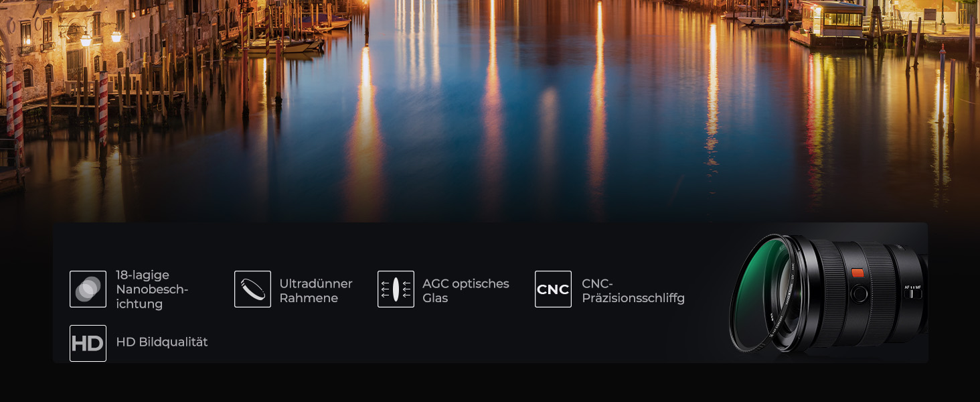Click the 'HD Bildqualität' label
The height and width of the screenshot is (402, 980).
[x=162, y=342]
